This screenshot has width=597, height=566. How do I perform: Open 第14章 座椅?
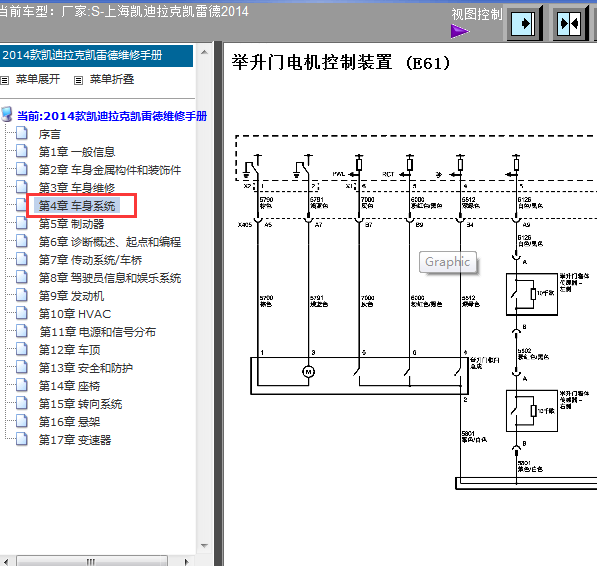[x=69, y=386]
